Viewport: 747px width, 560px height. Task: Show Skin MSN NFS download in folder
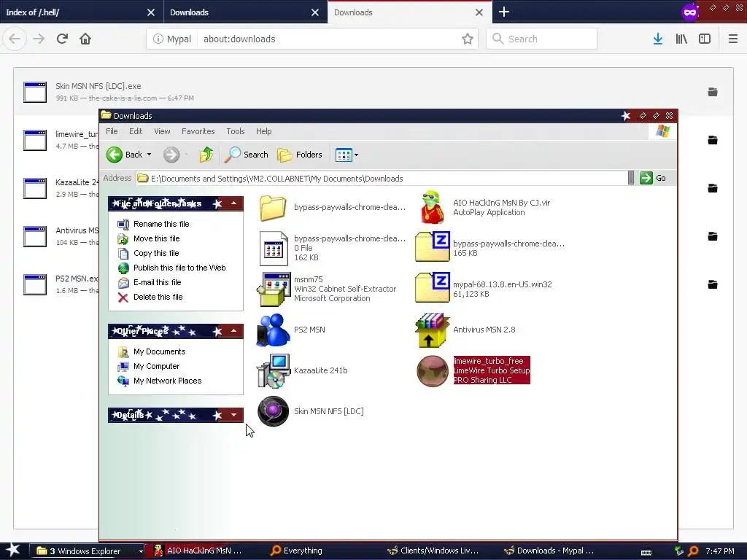click(x=713, y=92)
